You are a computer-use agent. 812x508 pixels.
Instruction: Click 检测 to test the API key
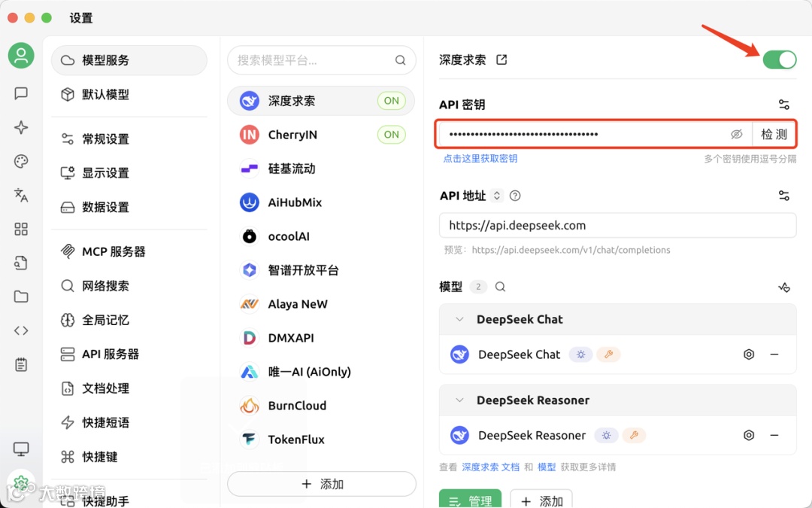pos(774,134)
